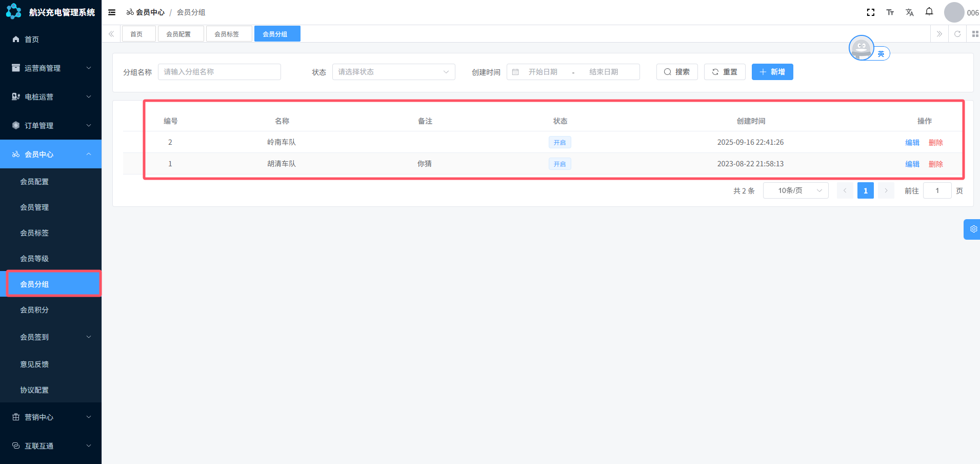The width and height of the screenshot is (980, 464).
Task: Open the 状态 status dropdown
Action: pos(393,72)
